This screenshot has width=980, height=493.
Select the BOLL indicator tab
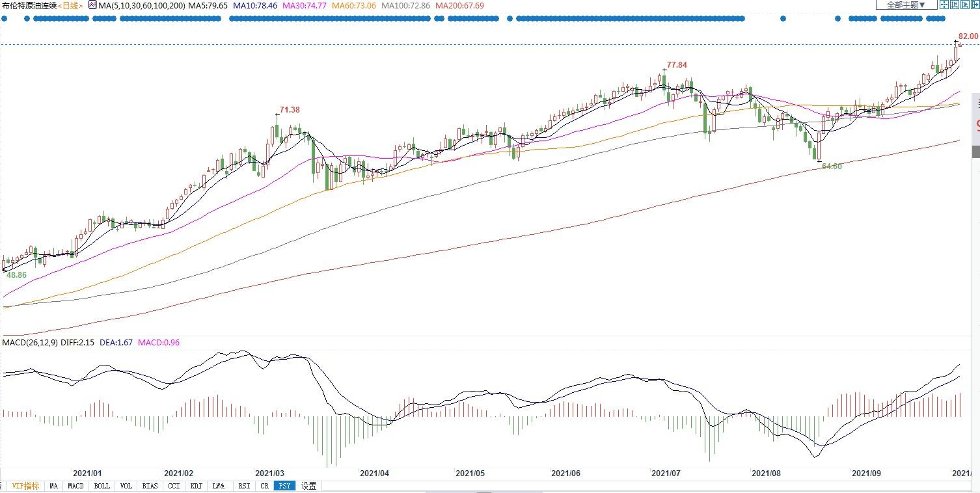point(102,486)
